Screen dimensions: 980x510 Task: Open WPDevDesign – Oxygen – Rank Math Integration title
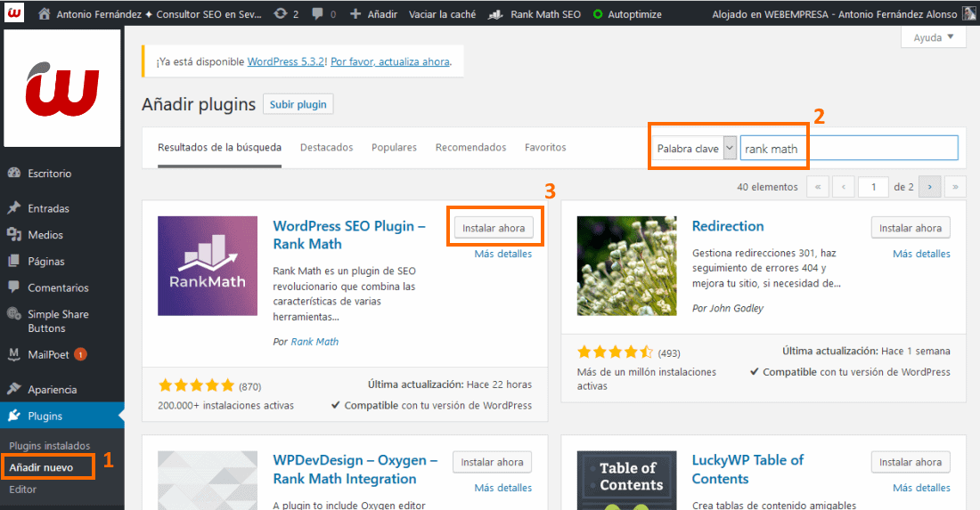pyautogui.click(x=355, y=469)
